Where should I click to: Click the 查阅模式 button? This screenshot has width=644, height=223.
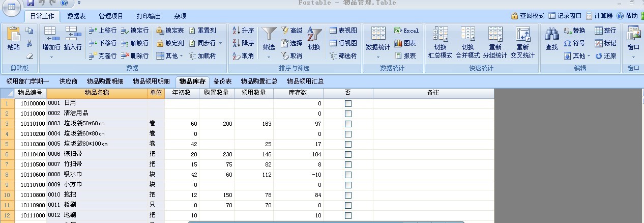tap(528, 16)
